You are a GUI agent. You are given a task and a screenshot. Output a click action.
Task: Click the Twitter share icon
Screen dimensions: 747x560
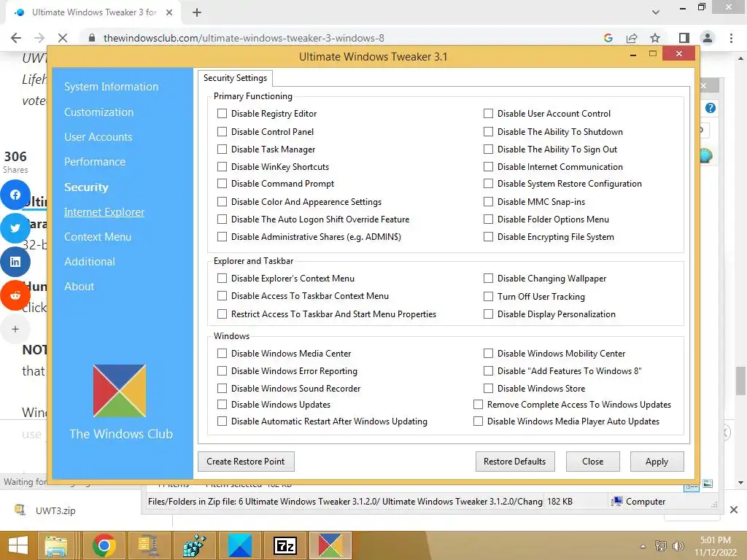[x=15, y=228]
